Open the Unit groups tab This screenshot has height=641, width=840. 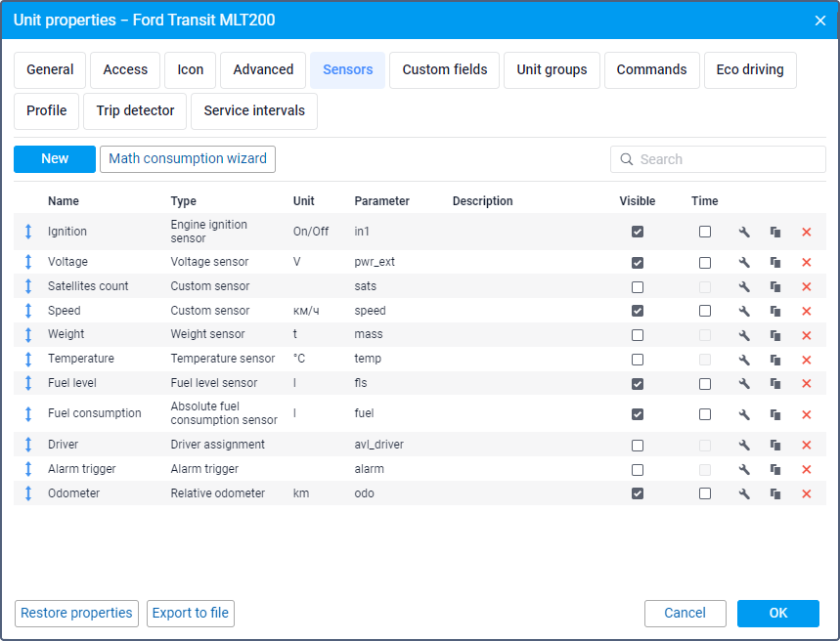pos(552,70)
